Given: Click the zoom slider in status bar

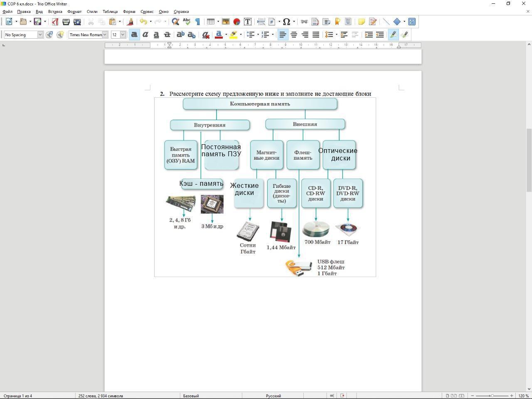Looking at the screenshot, I should [x=492, y=396].
